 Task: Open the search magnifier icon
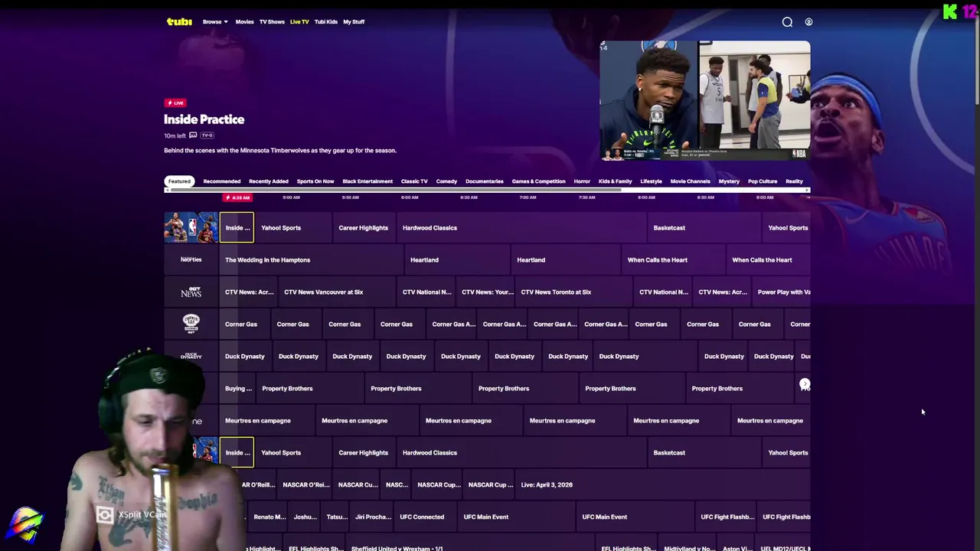[787, 21]
